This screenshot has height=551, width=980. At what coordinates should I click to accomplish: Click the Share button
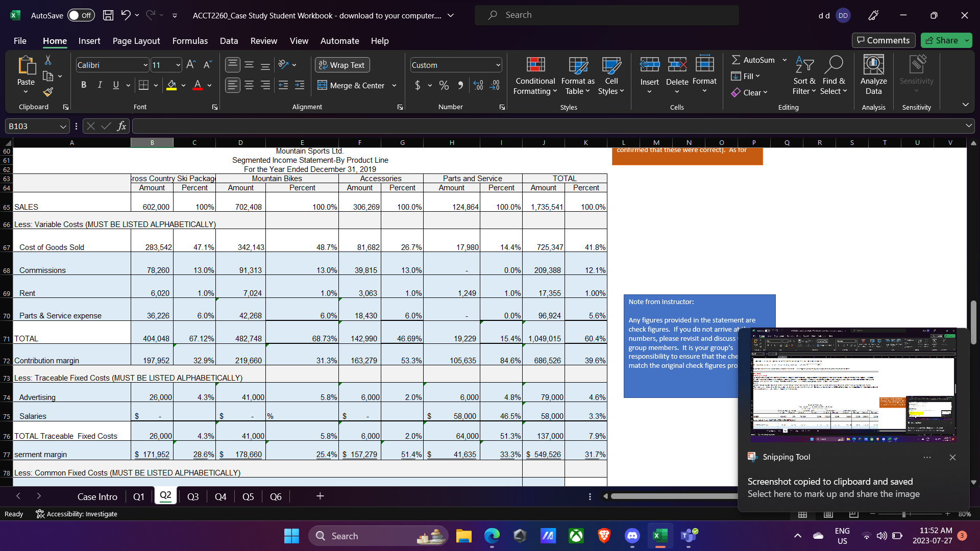(x=943, y=40)
